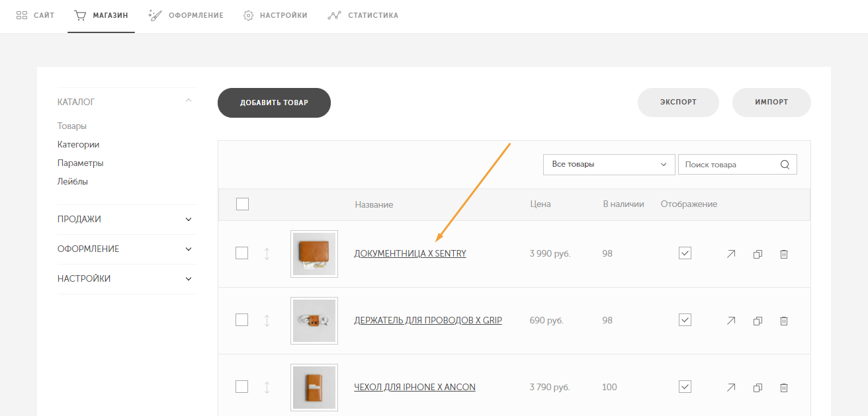The width and height of the screenshot is (868, 416).
Task: Click the В наличии column header
Action: pos(623,204)
